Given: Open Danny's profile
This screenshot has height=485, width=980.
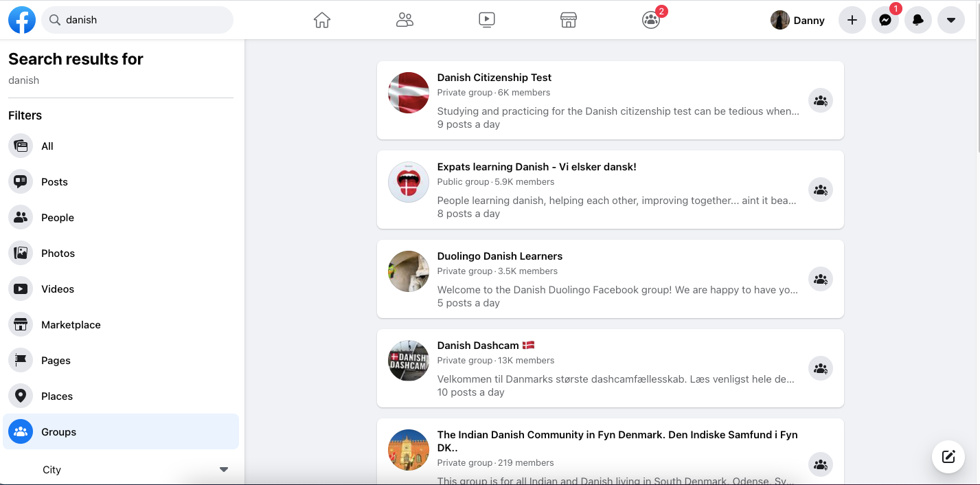Looking at the screenshot, I should [x=798, y=20].
